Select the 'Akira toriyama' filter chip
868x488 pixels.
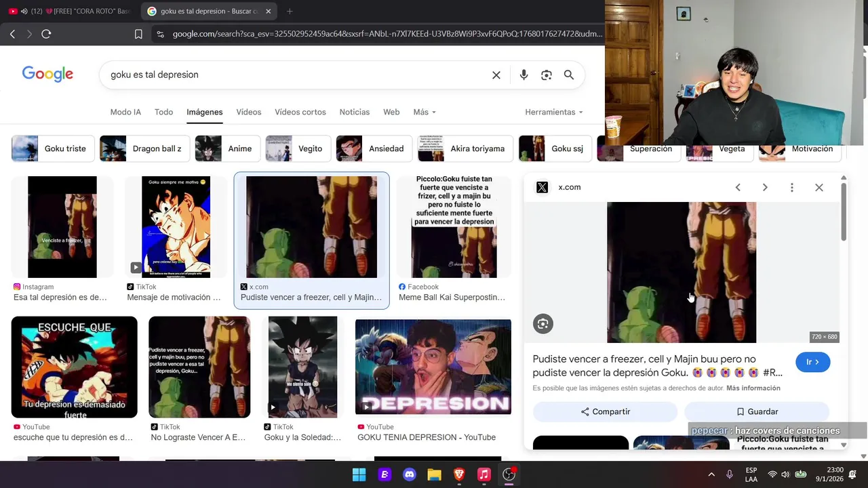click(x=465, y=148)
